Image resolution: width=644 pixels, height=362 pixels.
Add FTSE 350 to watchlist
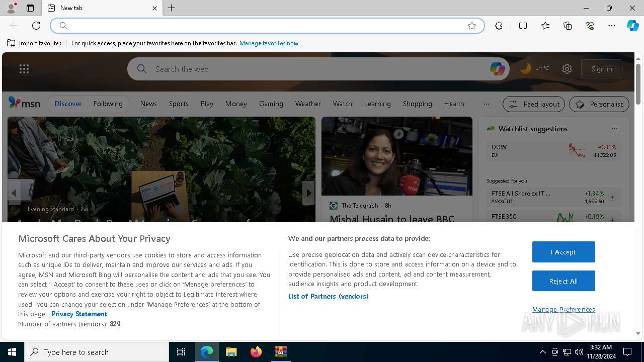click(612, 220)
